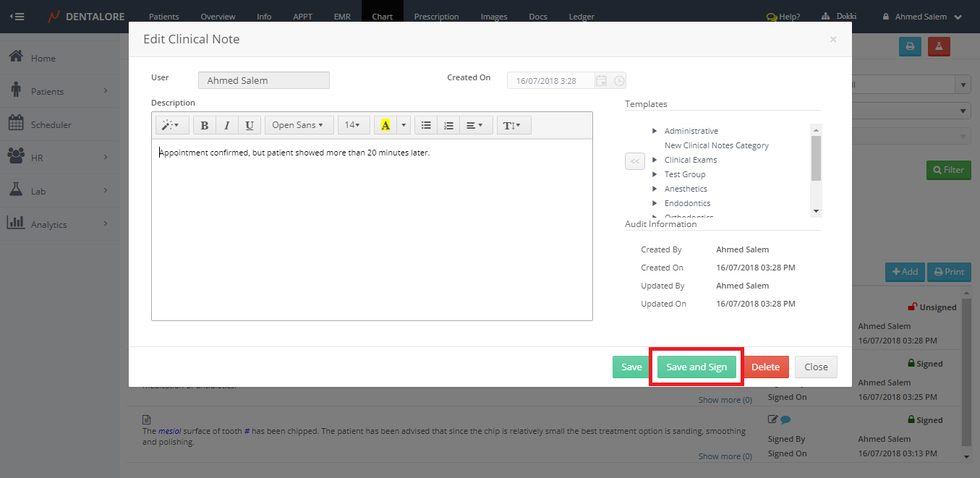Click the hamburger menu icon beside Dentalore
This screenshot has width=980, height=478.
(17, 17)
